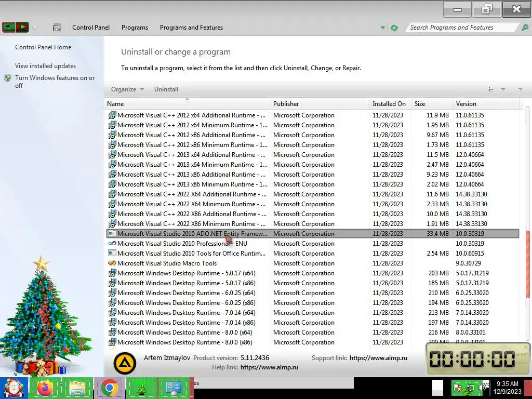The height and width of the screenshot is (399, 532).
Task: Click version cell 9.0.30729
Action: pyautogui.click(x=468, y=263)
